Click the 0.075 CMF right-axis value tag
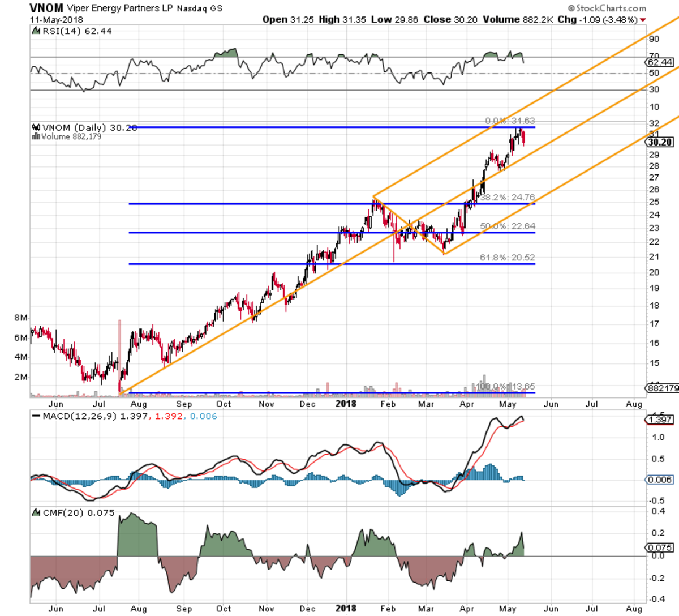 (x=660, y=547)
